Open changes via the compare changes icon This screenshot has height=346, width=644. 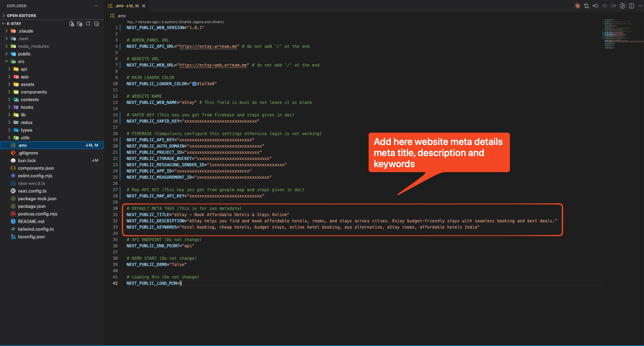point(586,6)
